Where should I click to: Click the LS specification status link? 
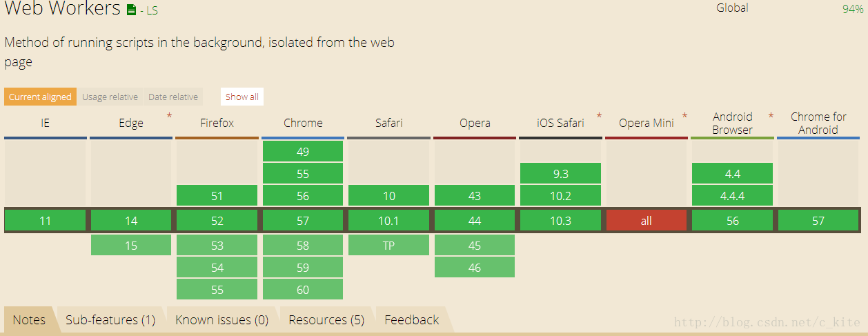[148, 11]
